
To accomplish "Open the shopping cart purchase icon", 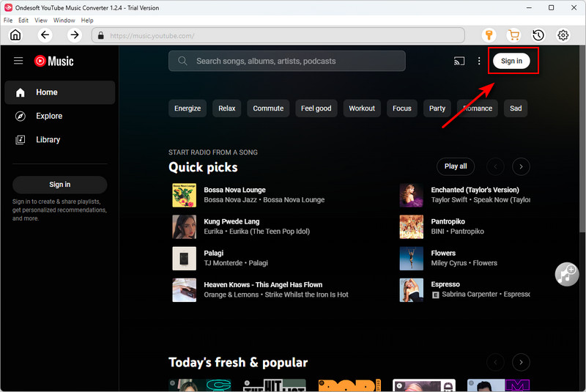I will (x=513, y=35).
